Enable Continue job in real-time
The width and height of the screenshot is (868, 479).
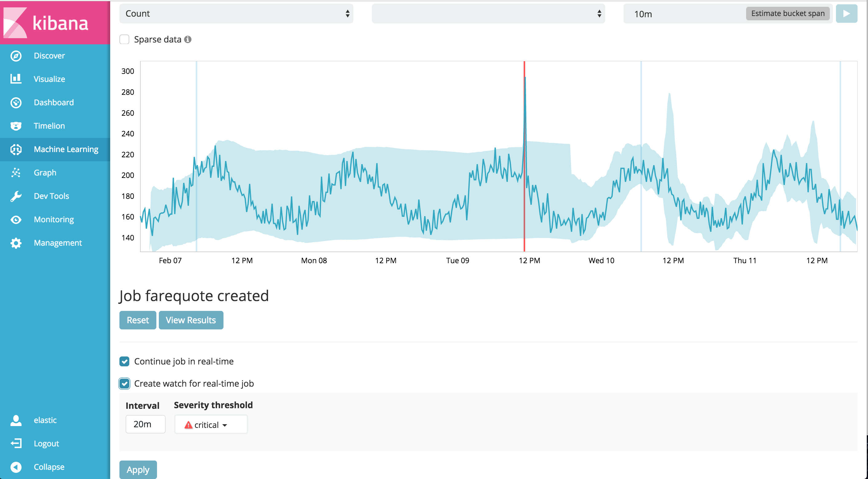(125, 361)
